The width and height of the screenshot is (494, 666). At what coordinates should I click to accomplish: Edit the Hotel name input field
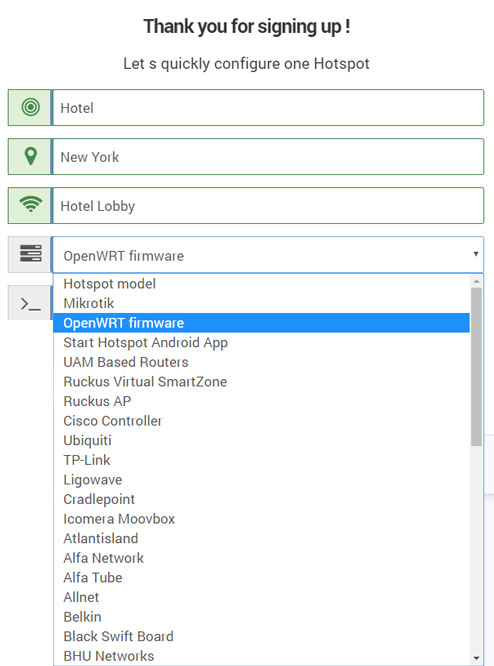(268, 107)
